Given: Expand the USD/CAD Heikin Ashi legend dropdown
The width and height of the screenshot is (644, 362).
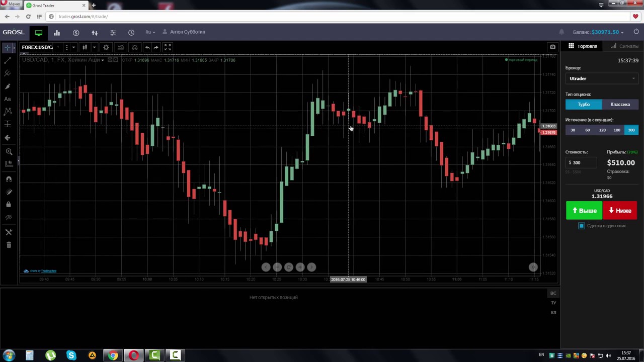Looking at the screenshot, I should point(103,60).
